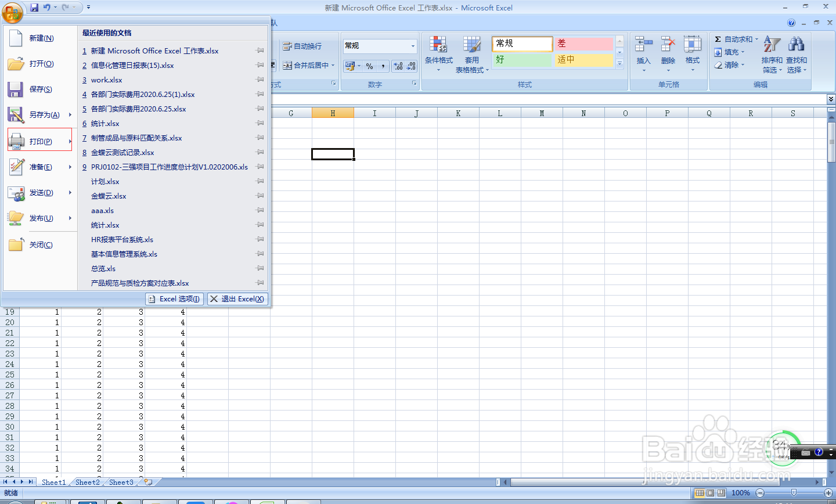Open the Customize Quick Access Toolbar dropdown
Viewport: 836px width, 504px height.
click(x=88, y=8)
